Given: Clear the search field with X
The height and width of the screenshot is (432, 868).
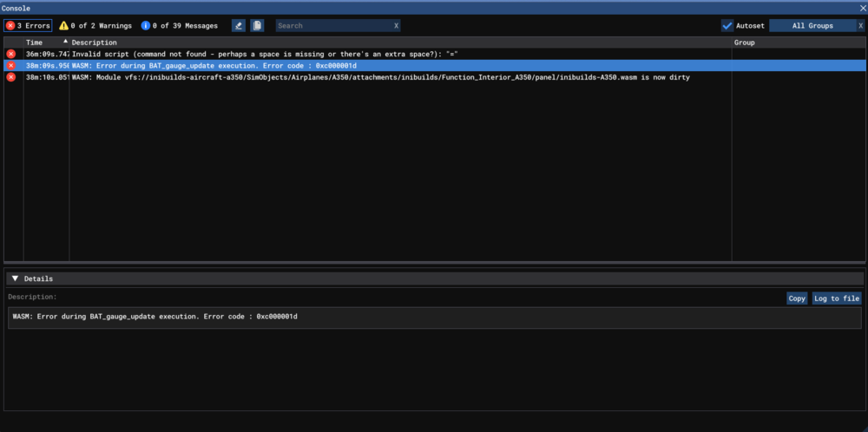Looking at the screenshot, I should click(x=396, y=26).
